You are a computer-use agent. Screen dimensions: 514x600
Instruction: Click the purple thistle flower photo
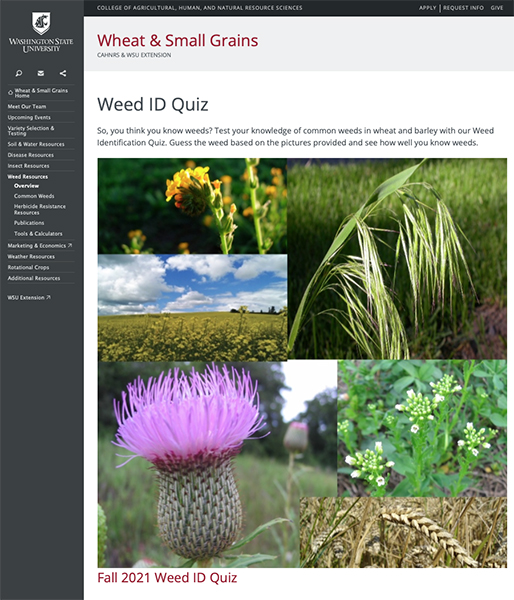click(199, 464)
